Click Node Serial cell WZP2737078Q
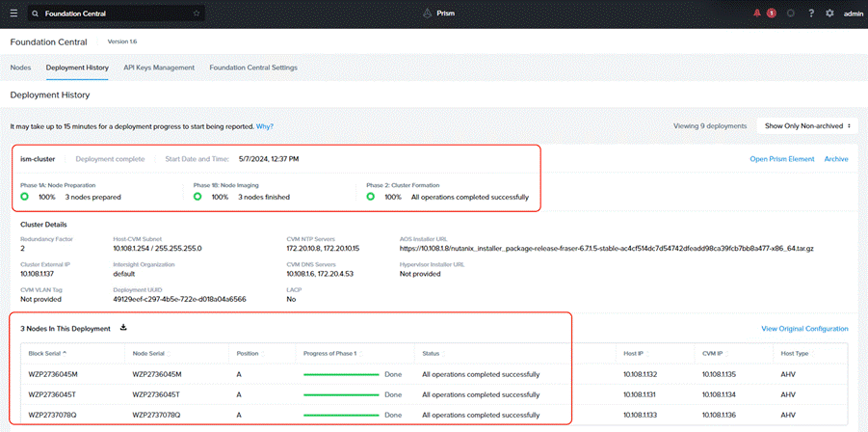The image size is (868, 432). click(x=157, y=415)
